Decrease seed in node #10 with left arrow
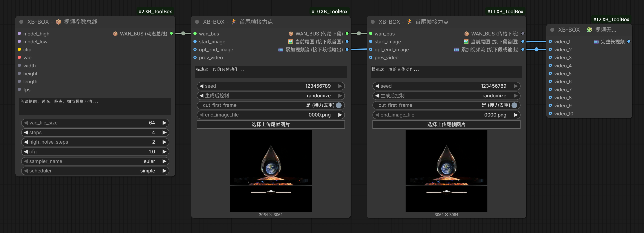The image size is (644, 233). (x=201, y=86)
